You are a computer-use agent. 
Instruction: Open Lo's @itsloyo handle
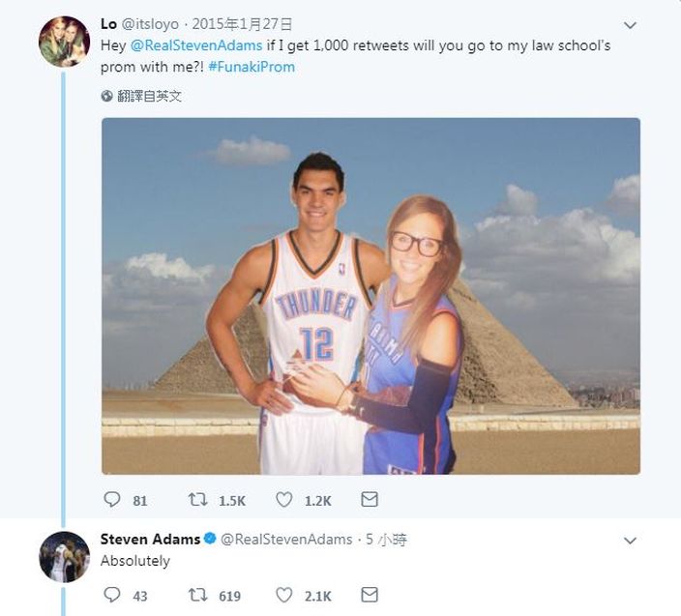(x=150, y=24)
